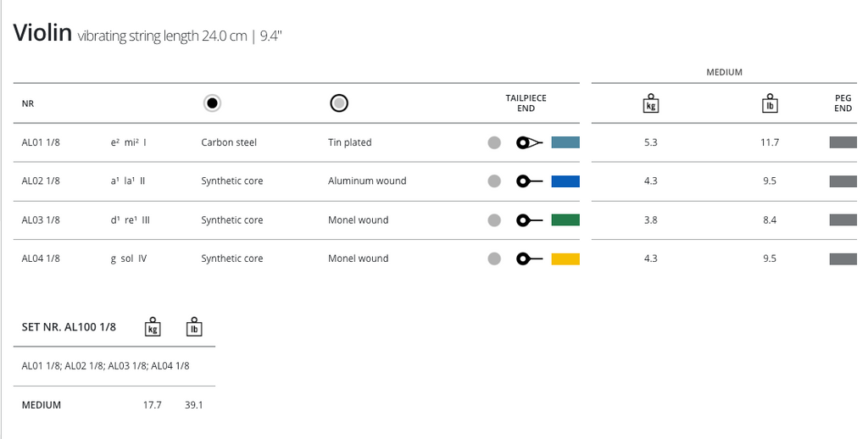The height and width of the screenshot is (439, 868).
Task: Click the gray dot in AL02 1/8 row
Action: tap(494, 181)
